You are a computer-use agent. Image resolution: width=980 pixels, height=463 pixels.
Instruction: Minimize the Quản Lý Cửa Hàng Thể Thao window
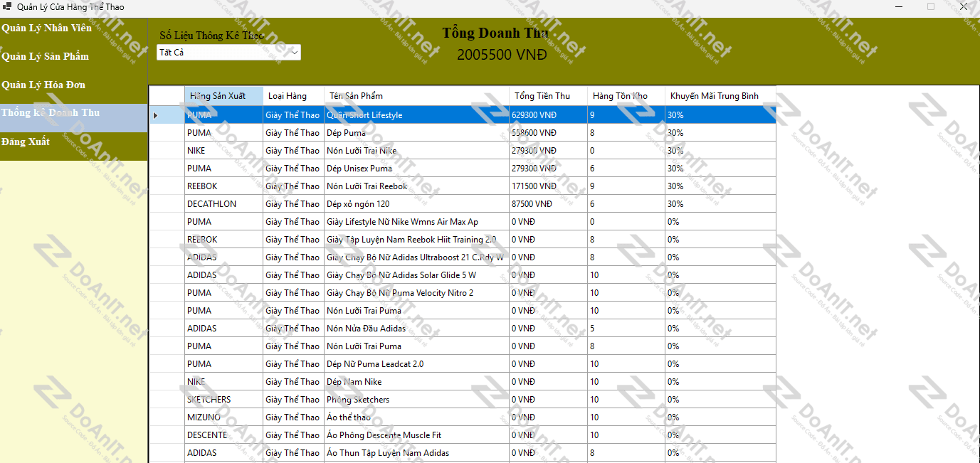coord(899,7)
